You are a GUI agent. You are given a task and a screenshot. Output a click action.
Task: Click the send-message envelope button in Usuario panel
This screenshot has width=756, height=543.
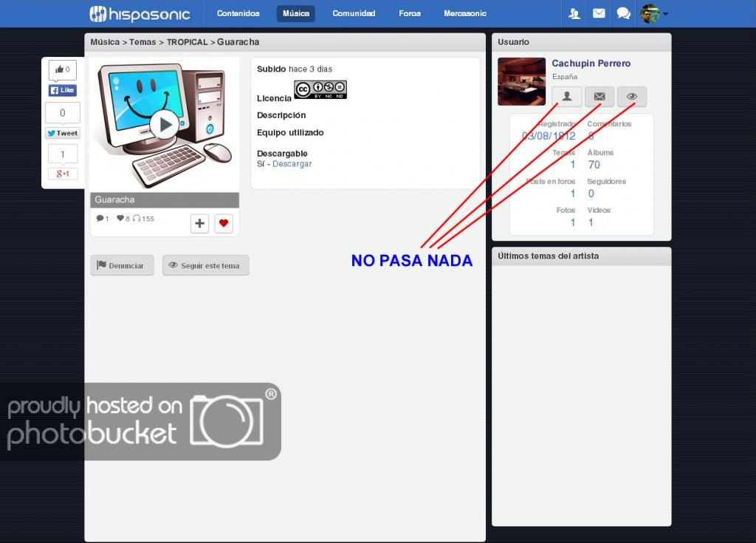tap(599, 97)
